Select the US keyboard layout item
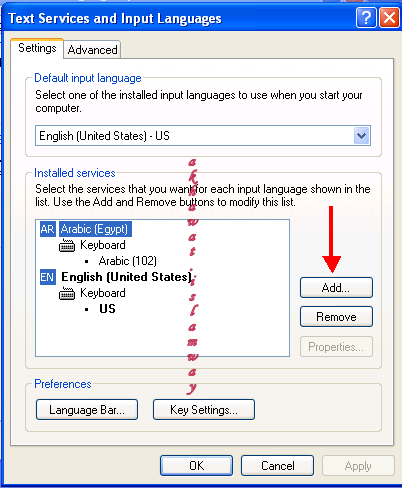Image resolution: width=402 pixels, height=488 pixels. tap(107, 309)
